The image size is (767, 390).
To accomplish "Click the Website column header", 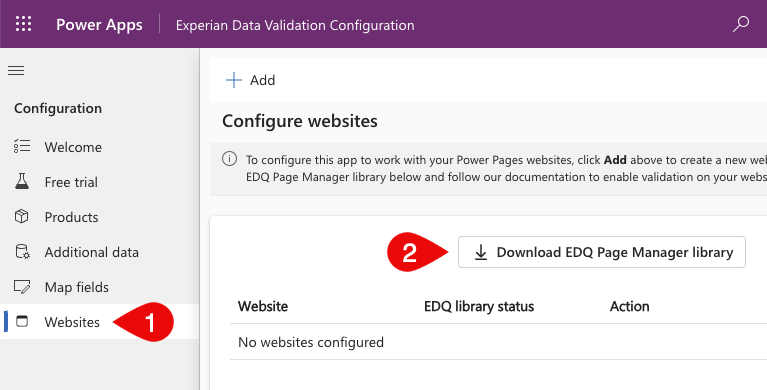I will (263, 306).
